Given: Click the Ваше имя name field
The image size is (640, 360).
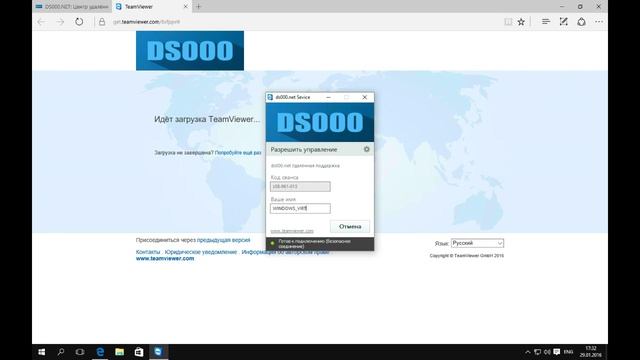Looking at the screenshot, I should (300, 208).
